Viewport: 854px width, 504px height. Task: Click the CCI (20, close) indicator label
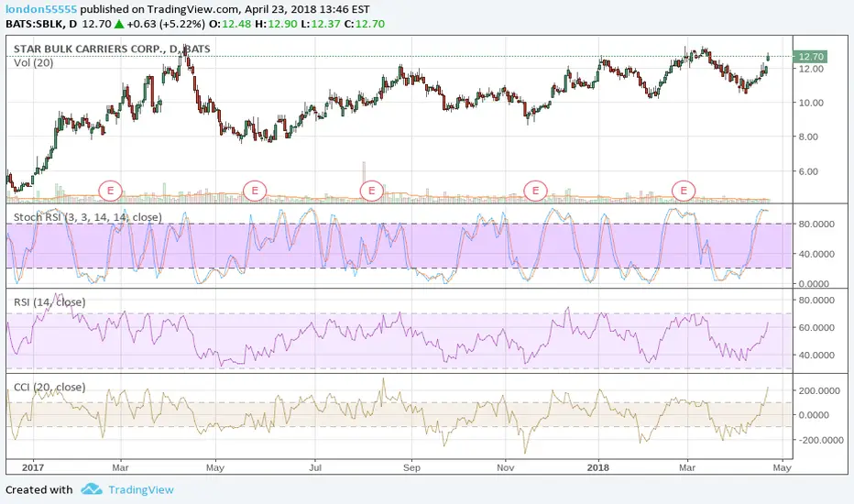click(49, 388)
